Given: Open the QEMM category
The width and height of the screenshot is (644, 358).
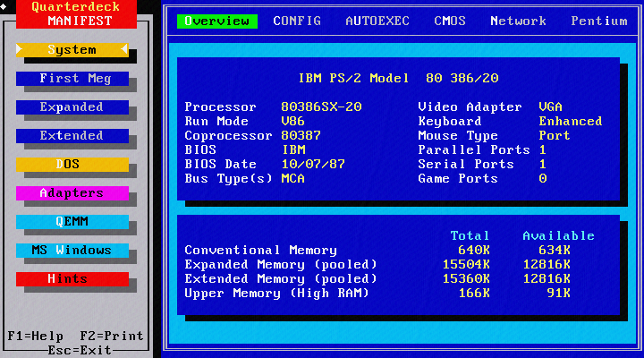Looking at the screenshot, I should pyautogui.click(x=72, y=222).
